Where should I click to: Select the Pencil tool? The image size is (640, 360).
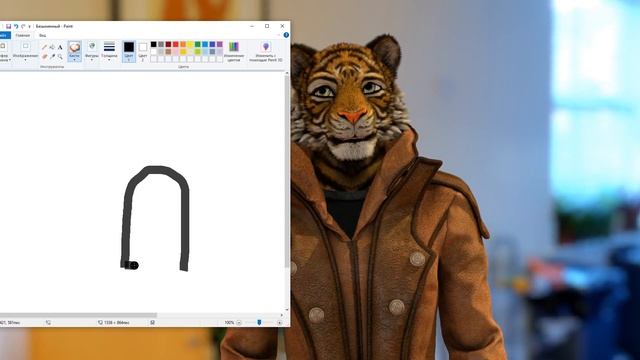coord(44,47)
